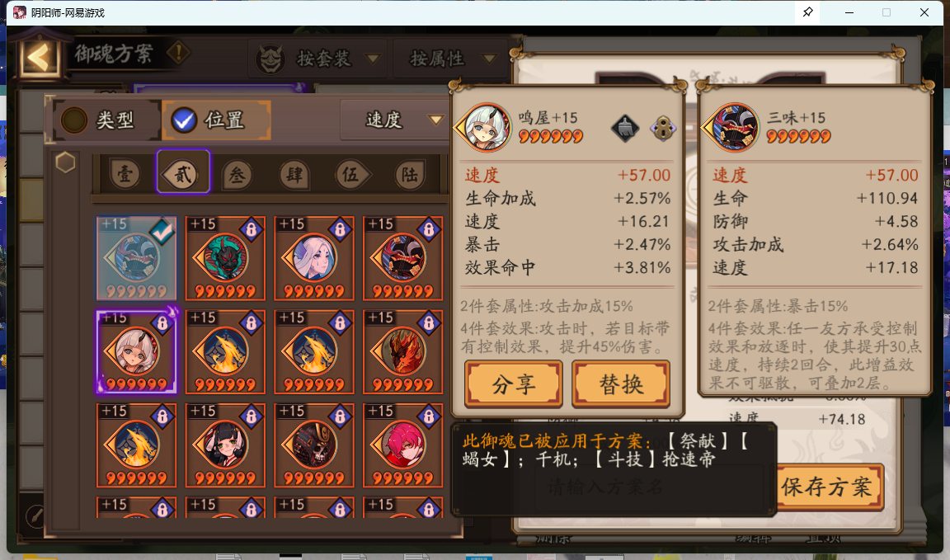950x560 pixels.
Task: Click the broom icon on 鸣屋 card
Action: (624, 128)
